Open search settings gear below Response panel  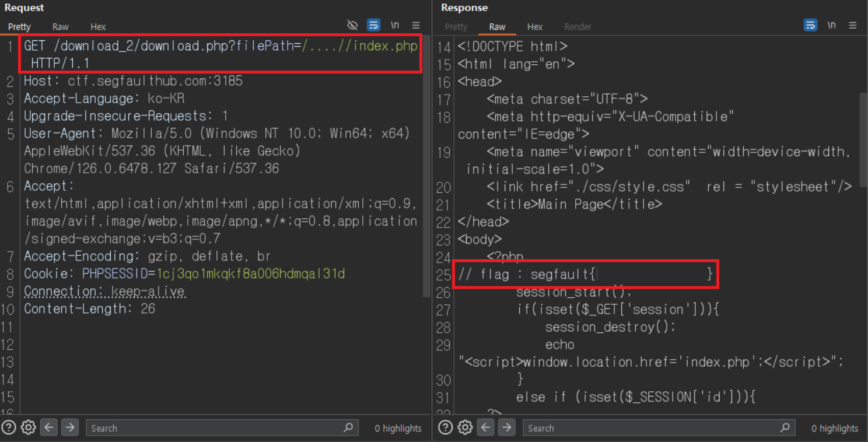click(465, 427)
